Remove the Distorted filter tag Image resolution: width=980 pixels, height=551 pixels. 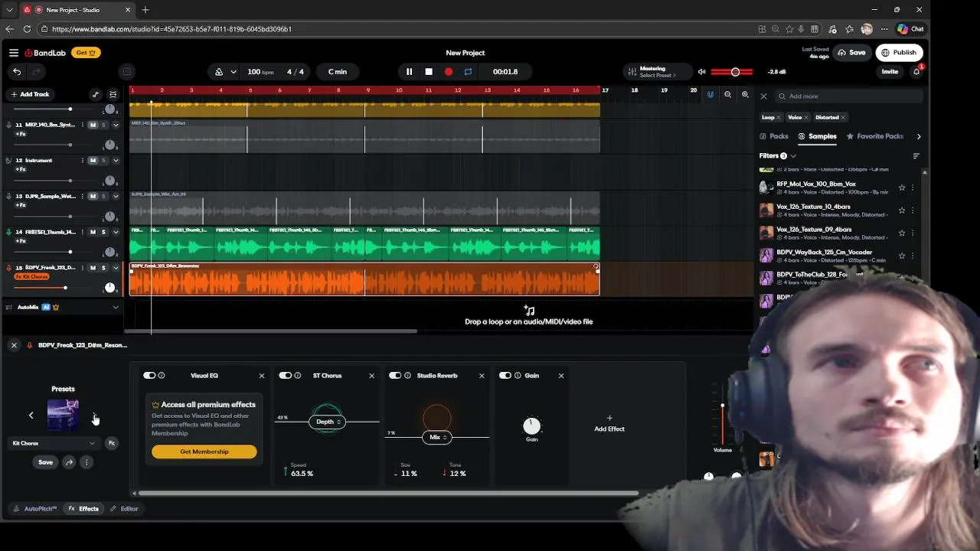(x=843, y=118)
